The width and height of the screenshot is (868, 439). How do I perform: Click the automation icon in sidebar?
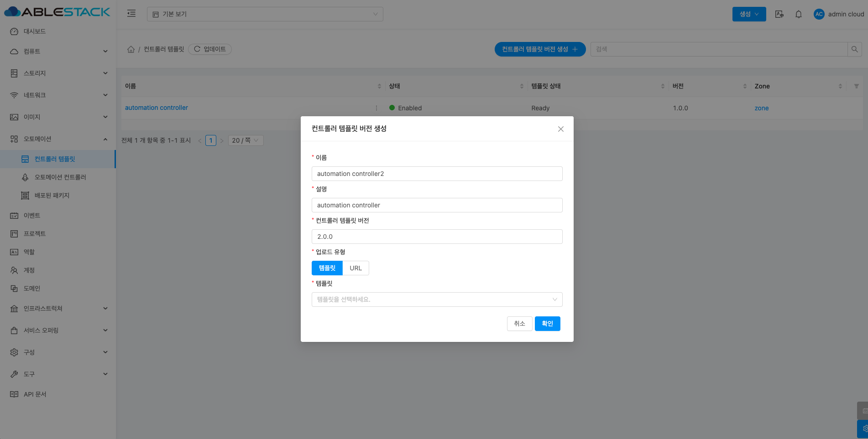[14, 139]
